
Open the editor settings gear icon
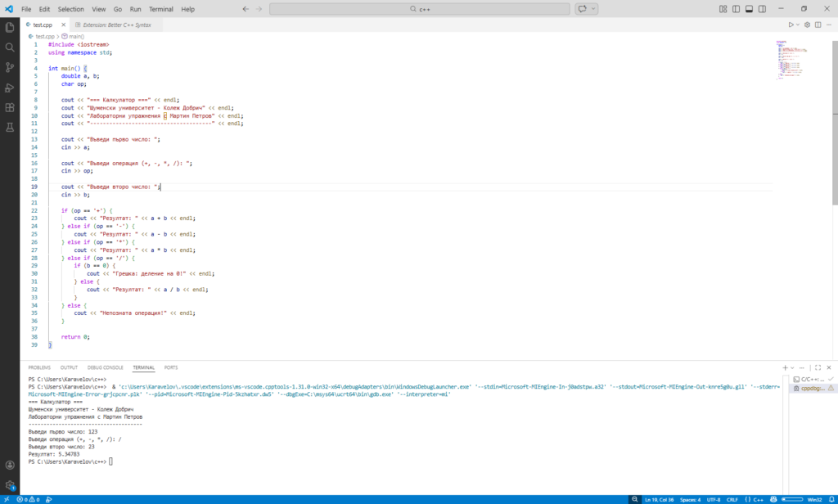[805, 24]
